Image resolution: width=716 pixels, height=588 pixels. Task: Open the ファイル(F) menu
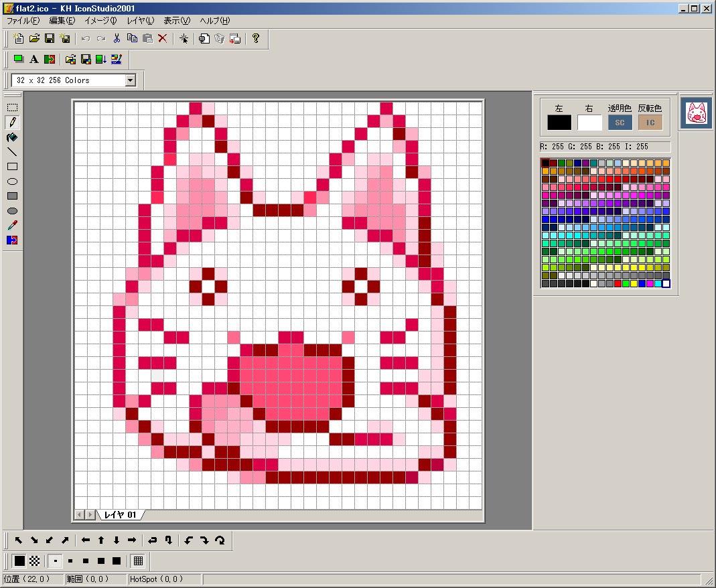coord(23,21)
